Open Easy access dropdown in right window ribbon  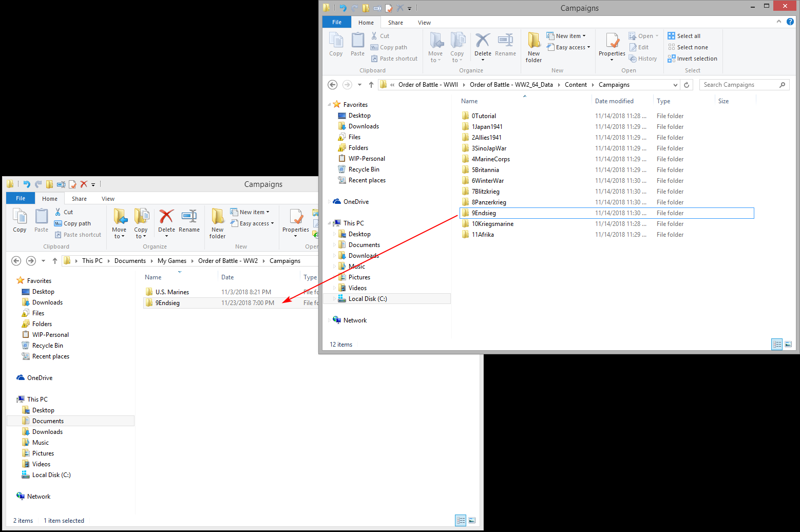(x=568, y=47)
